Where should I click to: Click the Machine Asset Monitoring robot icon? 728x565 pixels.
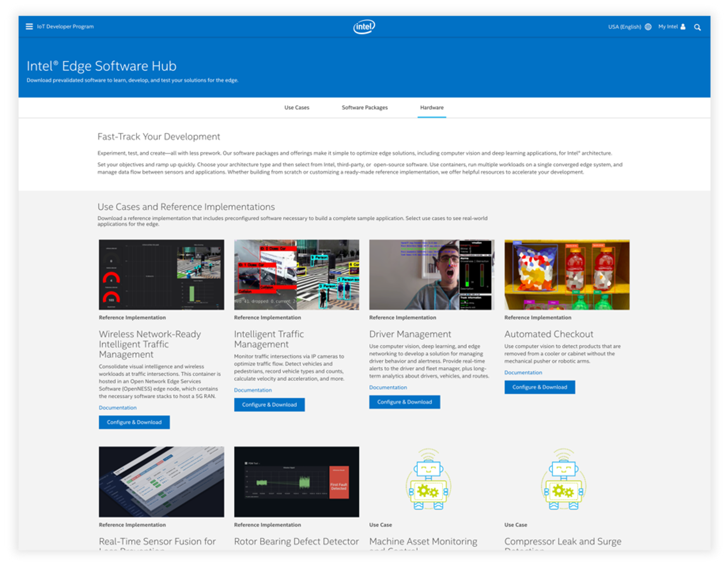coord(429,479)
